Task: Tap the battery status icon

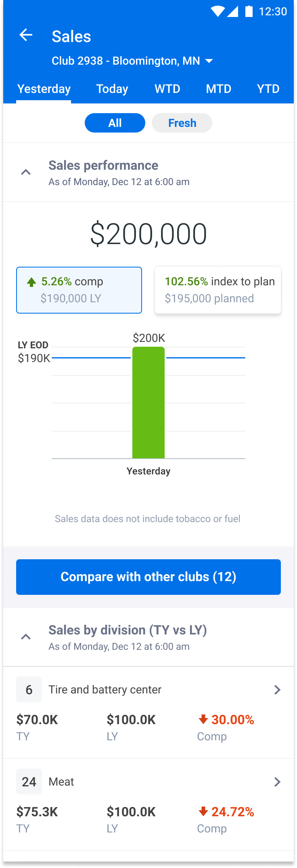Action: [x=249, y=11]
